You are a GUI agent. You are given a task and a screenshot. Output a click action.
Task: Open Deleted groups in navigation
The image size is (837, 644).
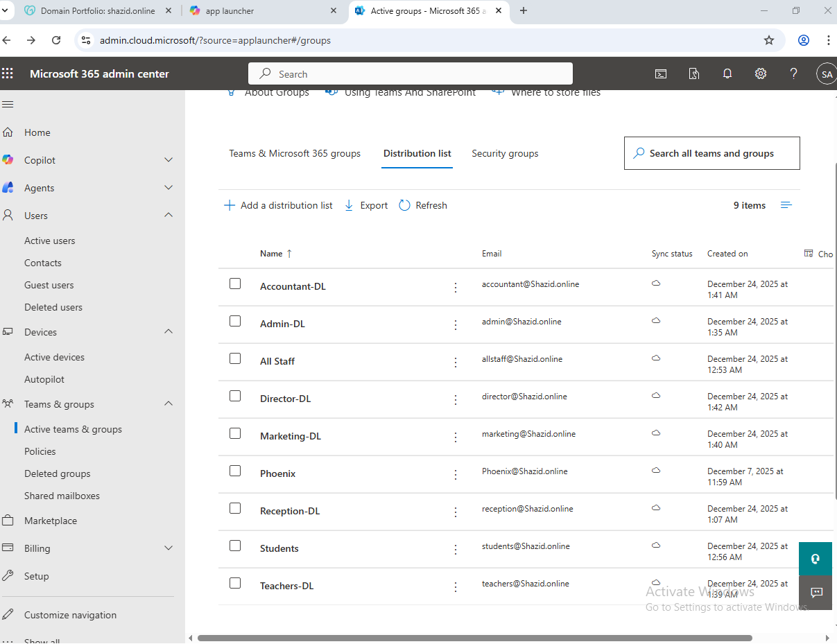(x=57, y=473)
